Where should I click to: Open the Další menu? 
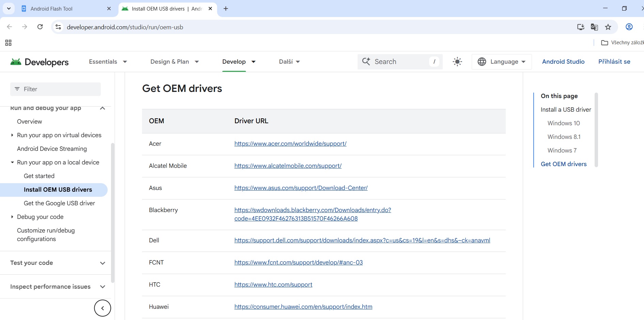(x=289, y=62)
